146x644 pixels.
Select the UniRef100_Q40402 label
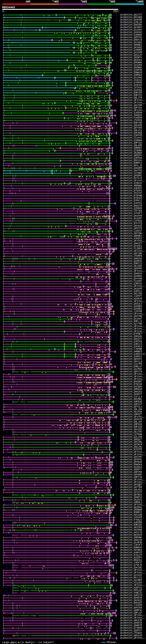coord(131,601)
